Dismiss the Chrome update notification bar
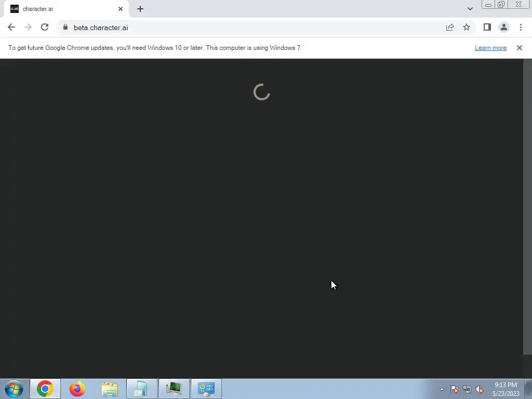The width and height of the screenshot is (532, 399). (x=520, y=48)
